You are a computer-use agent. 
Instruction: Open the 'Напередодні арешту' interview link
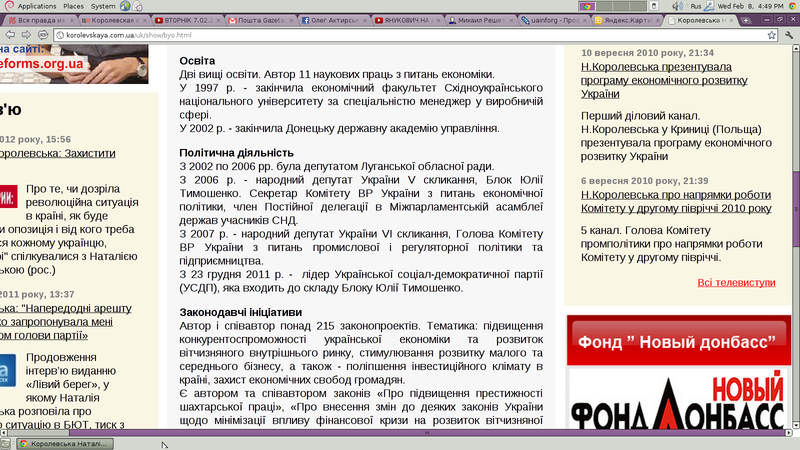point(65,321)
